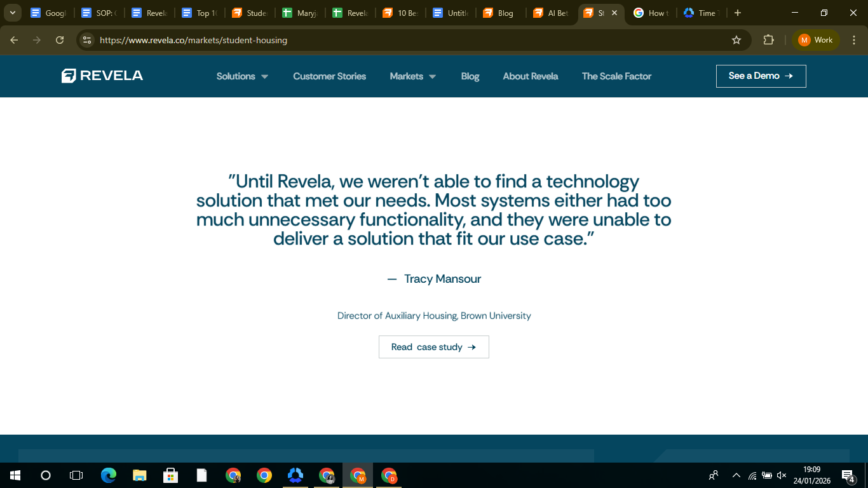Open the browser extensions puzzle icon
This screenshot has height=488, width=868.
[x=768, y=40]
